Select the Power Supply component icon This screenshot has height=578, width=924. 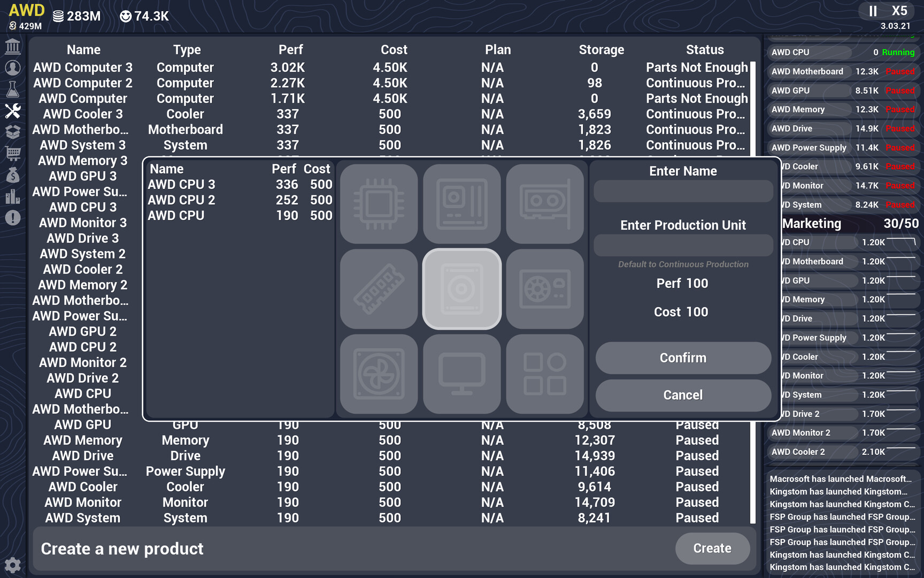click(545, 288)
